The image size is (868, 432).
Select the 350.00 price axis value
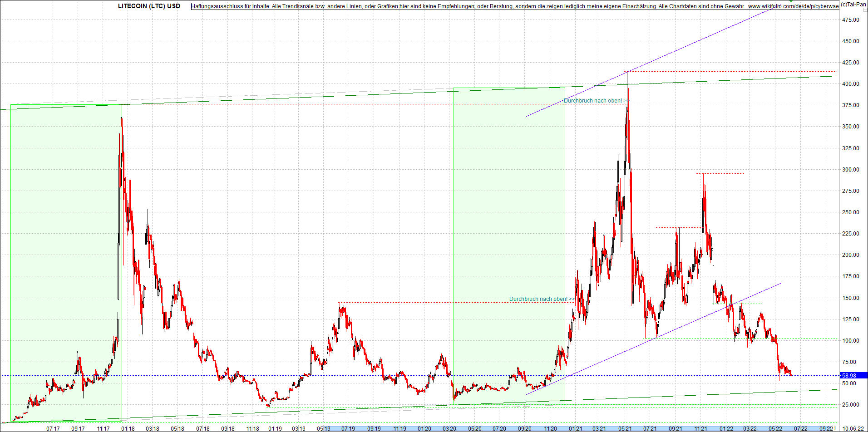pyautogui.click(x=850, y=127)
